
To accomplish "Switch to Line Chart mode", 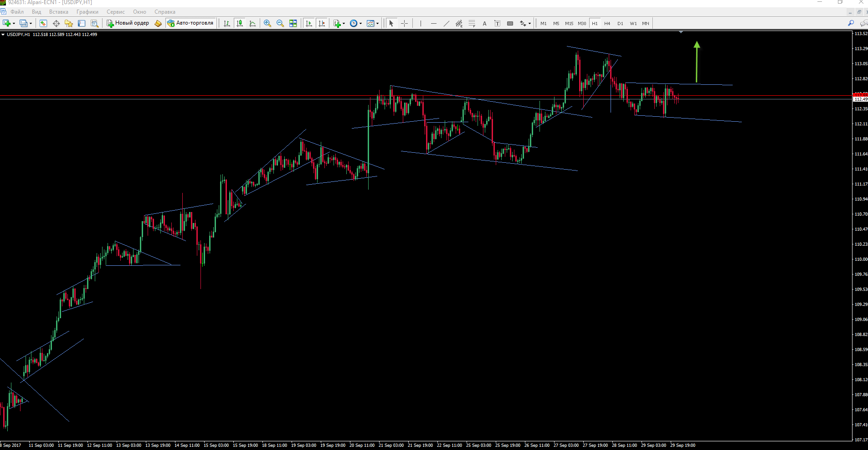I will (x=252, y=23).
